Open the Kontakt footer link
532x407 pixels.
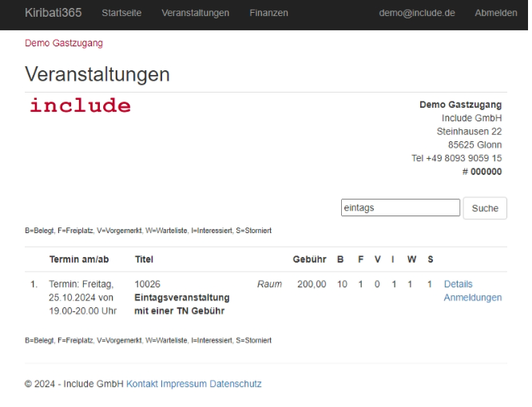point(141,384)
